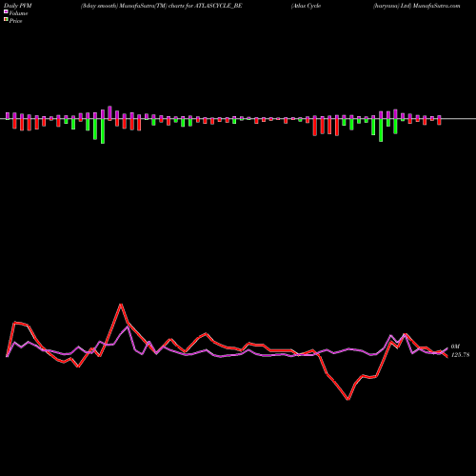Click the '125.78' price value label
The width and height of the screenshot is (476, 476).
(460, 355)
